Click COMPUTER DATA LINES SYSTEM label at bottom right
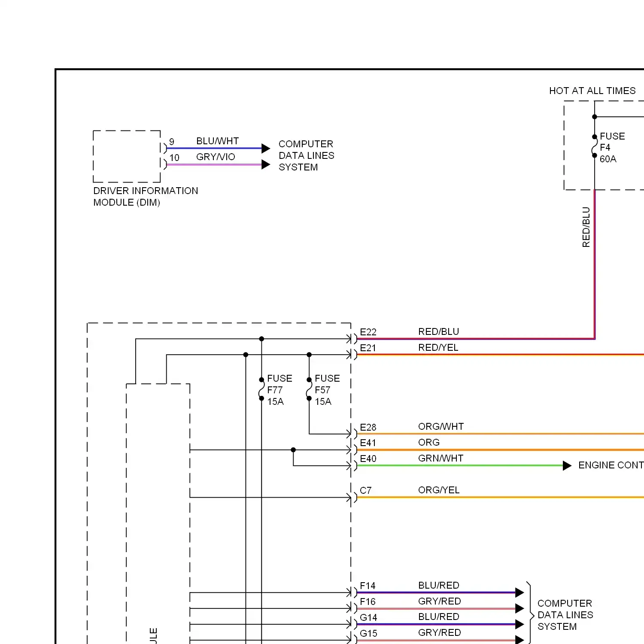Screen dimensions: 644x644 (x=565, y=615)
